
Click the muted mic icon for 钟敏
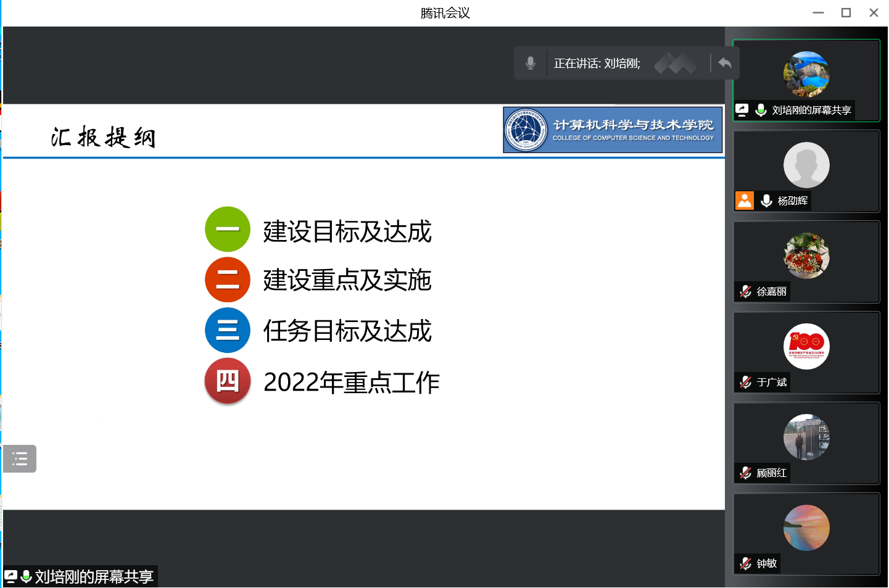coord(746,563)
